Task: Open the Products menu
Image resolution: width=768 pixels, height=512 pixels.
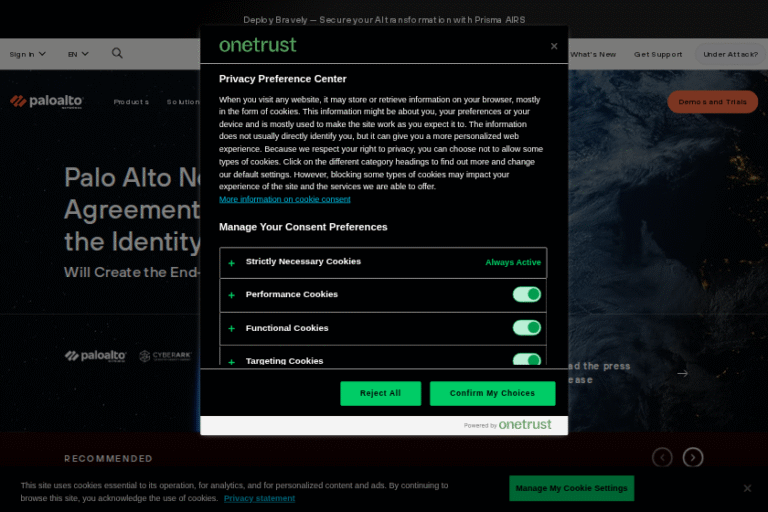Action: coord(131,102)
